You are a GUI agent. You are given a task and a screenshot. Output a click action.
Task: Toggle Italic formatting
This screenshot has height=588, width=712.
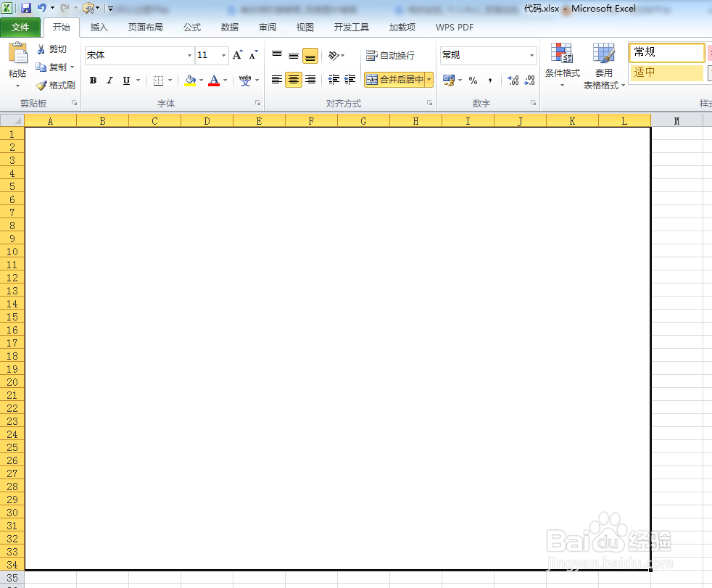pyautogui.click(x=109, y=80)
